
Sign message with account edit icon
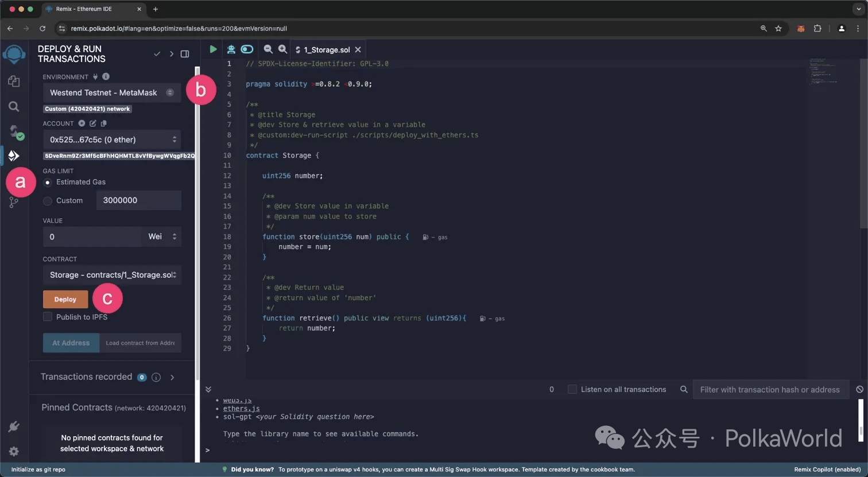(x=93, y=123)
